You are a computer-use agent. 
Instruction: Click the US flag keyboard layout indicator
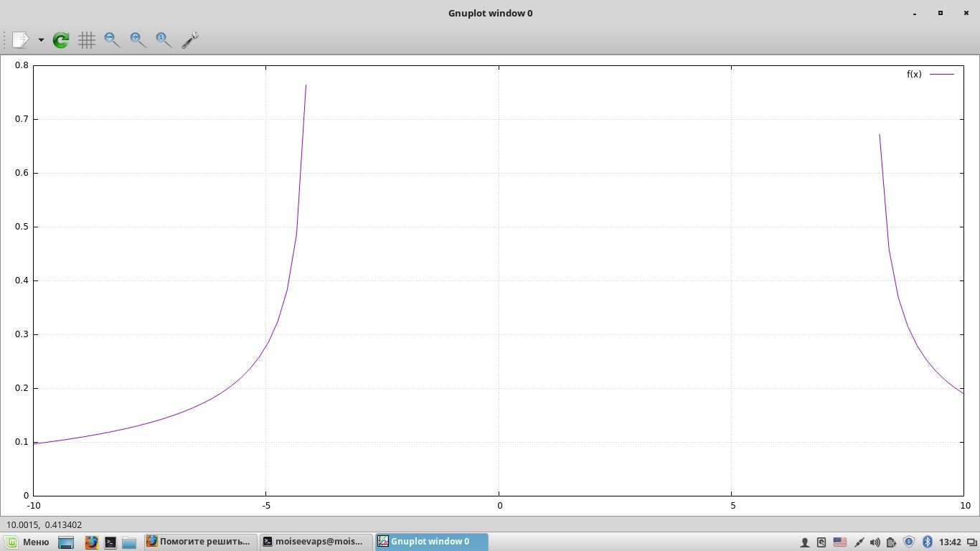[840, 542]
